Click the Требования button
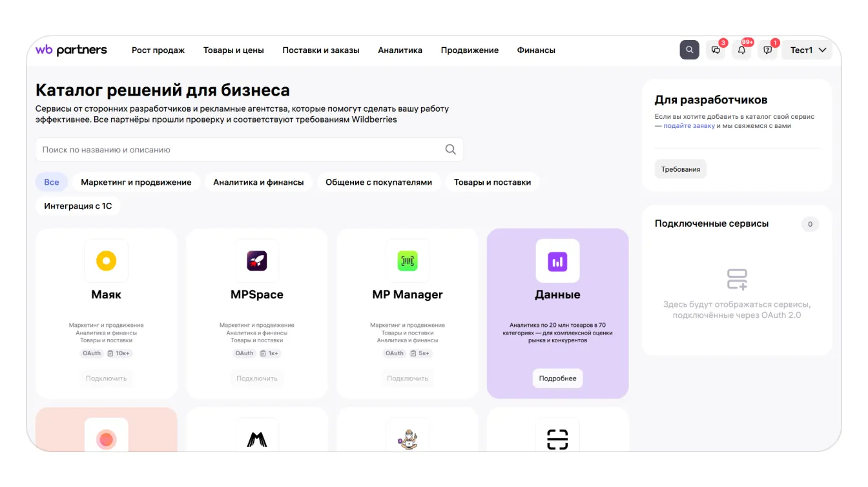868x487 pixels. click(x=681, y=169)
